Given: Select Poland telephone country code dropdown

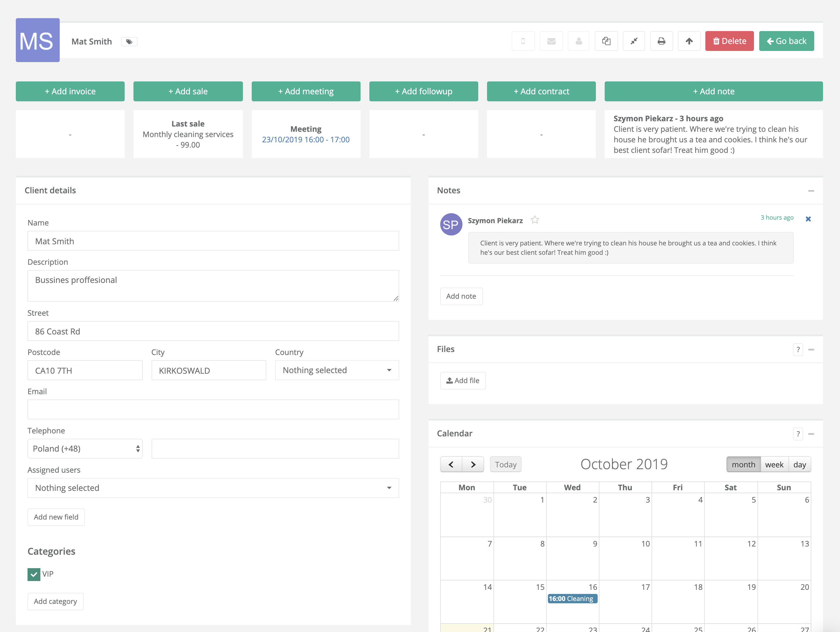Looking at the screenshot, I should pos(84,448).
